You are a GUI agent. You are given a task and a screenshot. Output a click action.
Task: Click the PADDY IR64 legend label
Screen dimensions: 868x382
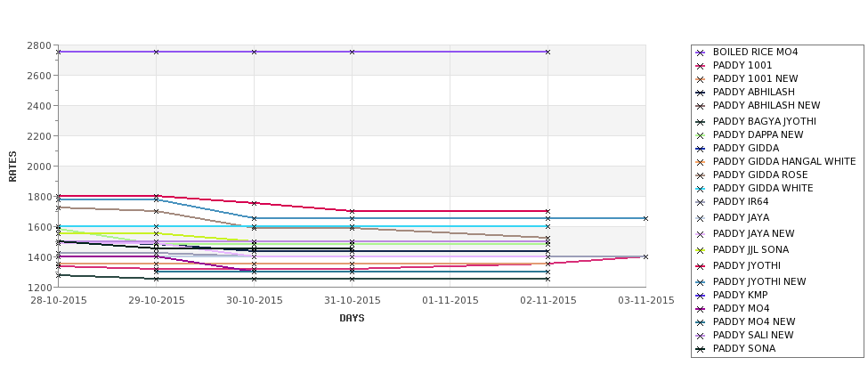tap(740, 201)
